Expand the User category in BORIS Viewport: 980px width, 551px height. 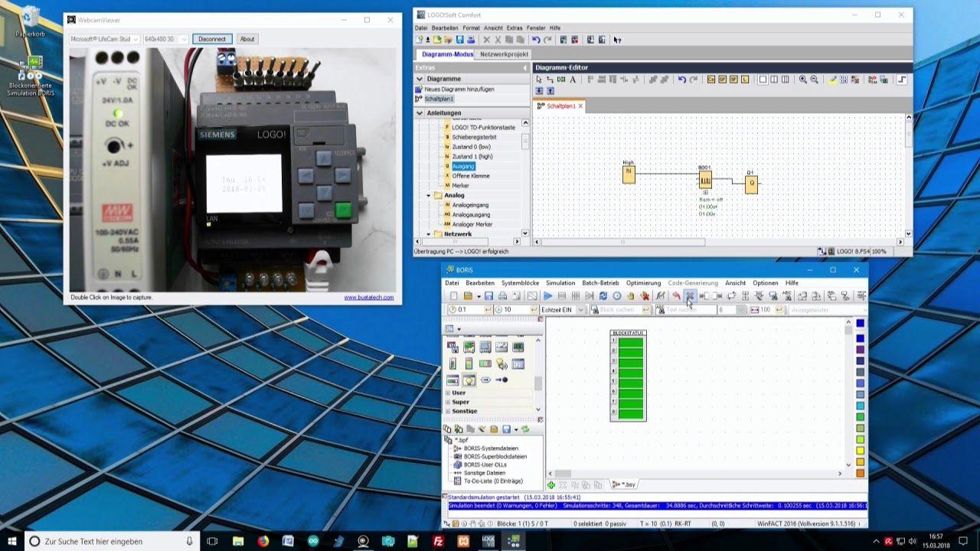pyautogui.click(x=448, y=393)
